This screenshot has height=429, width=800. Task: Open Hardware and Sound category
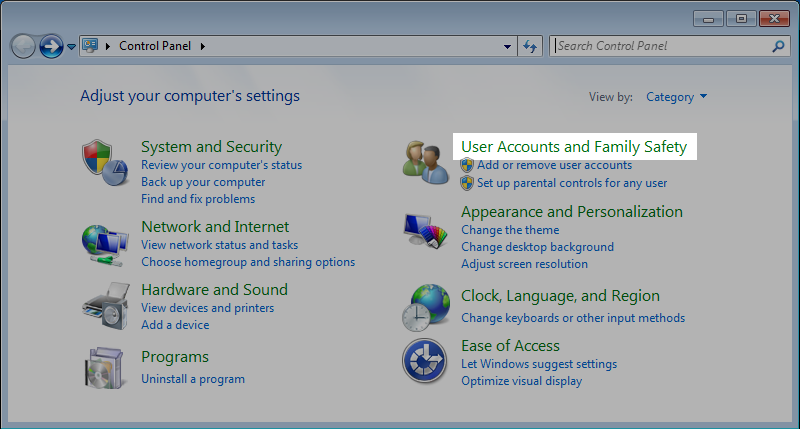214,290
